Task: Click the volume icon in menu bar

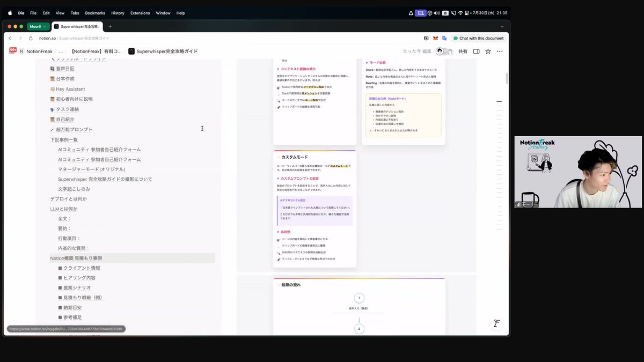Action: pyautogui.click(x=436, y=13)
